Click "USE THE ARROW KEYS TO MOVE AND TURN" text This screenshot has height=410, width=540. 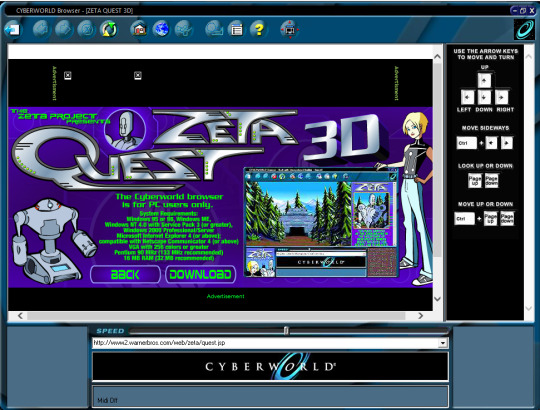pos(486,54)
